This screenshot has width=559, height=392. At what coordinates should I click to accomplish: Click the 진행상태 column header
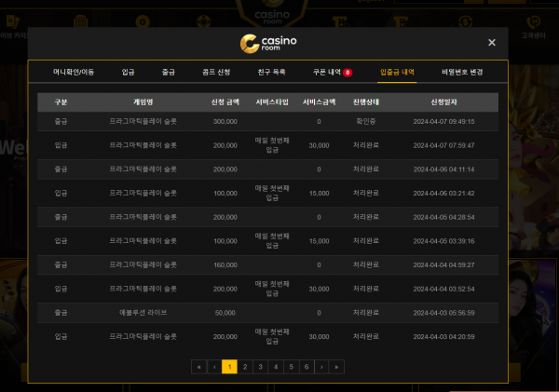[x=366, y=102]
